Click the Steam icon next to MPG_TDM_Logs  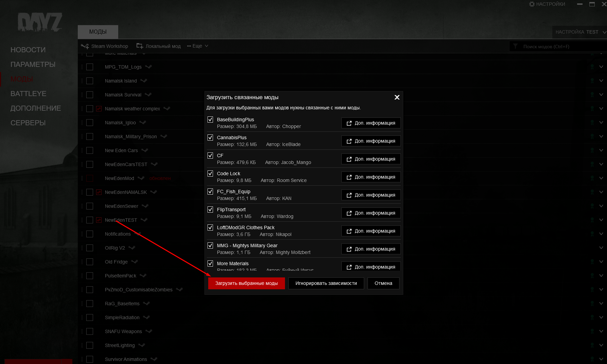point(148,67)
